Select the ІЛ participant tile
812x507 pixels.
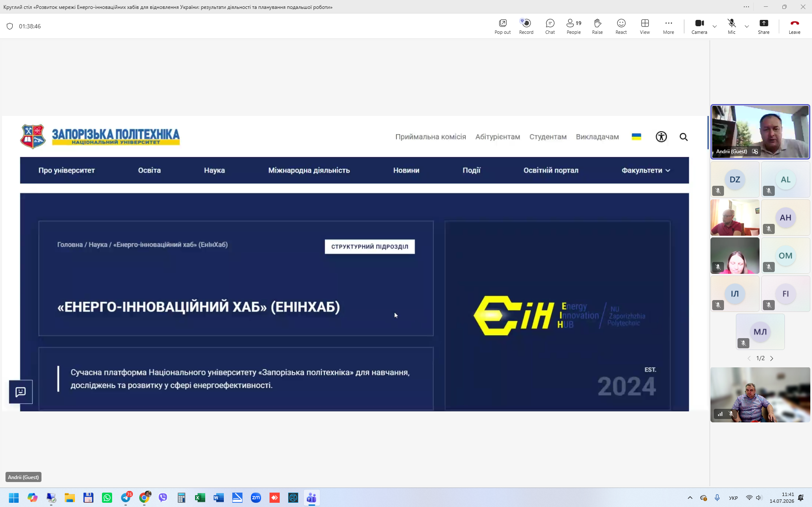[x=735, y=294]
